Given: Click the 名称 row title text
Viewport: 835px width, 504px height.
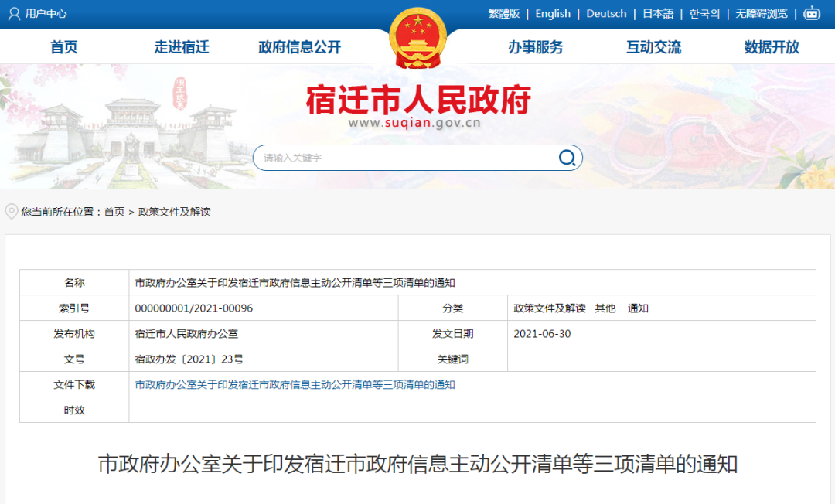Looking at the screenshot, I should point(295,283).
